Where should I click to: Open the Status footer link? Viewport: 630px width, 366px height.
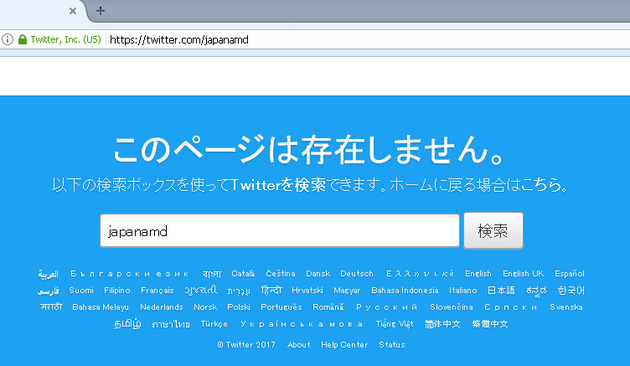coord(392,345)
